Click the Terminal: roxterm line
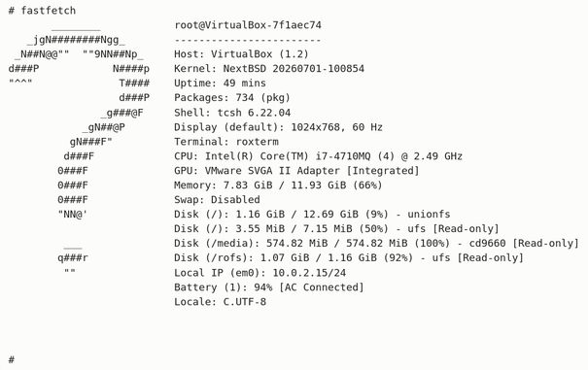 226,142
